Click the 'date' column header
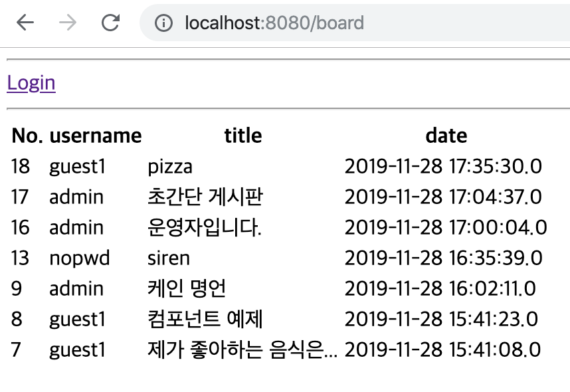This screenshot has width=570, height=392. [x=446, y=136]
